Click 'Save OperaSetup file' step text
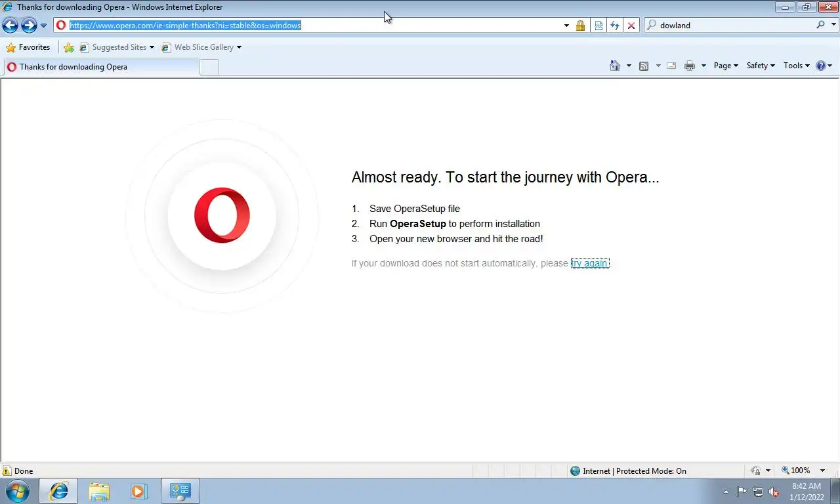 pos(415,209)
